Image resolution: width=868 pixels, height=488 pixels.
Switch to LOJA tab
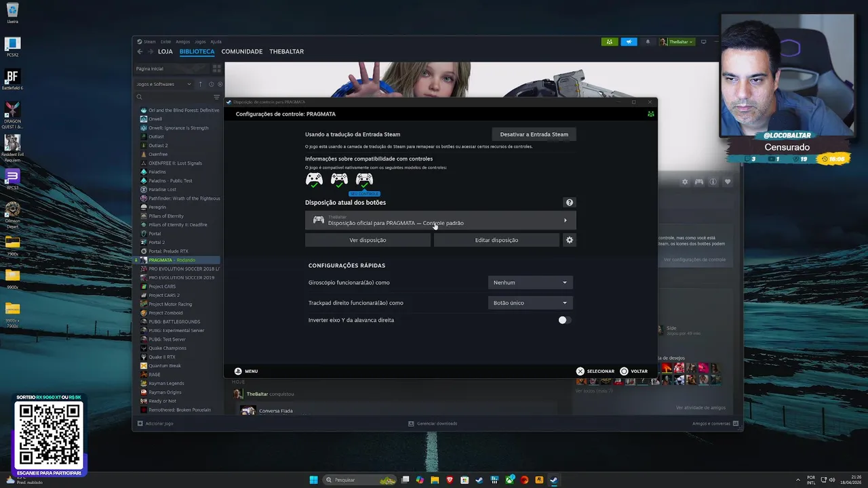coord(165,52)
